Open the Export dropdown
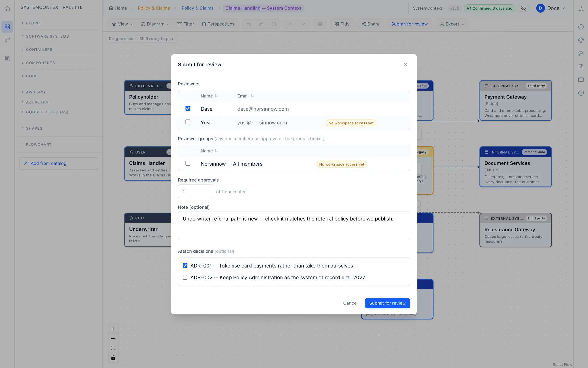Viewport: 588px width, 368px height. click(x=452, y=24)
